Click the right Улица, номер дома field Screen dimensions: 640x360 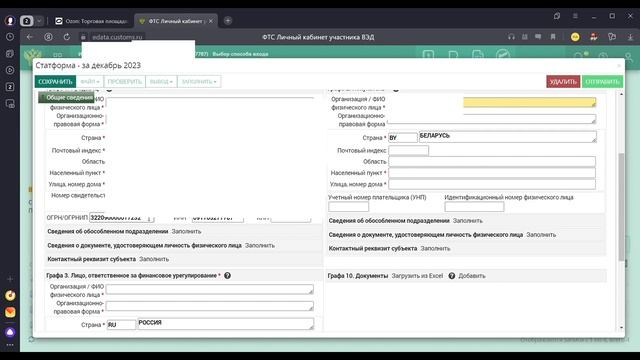pyautogui.click(x=492, y=184)
